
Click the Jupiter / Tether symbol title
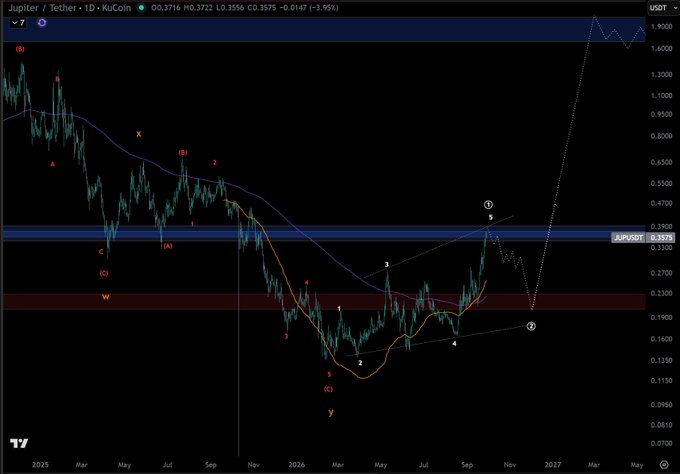point(69,8)
